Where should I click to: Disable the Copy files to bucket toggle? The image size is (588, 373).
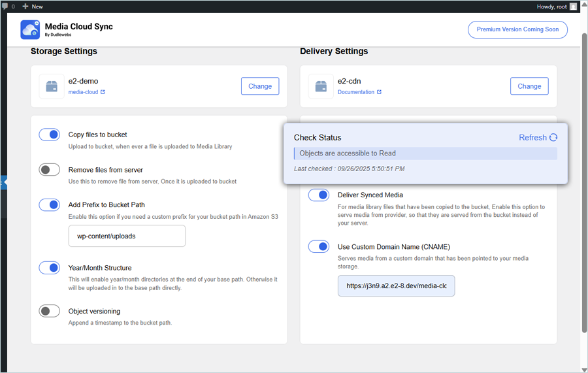pos(50,135)
